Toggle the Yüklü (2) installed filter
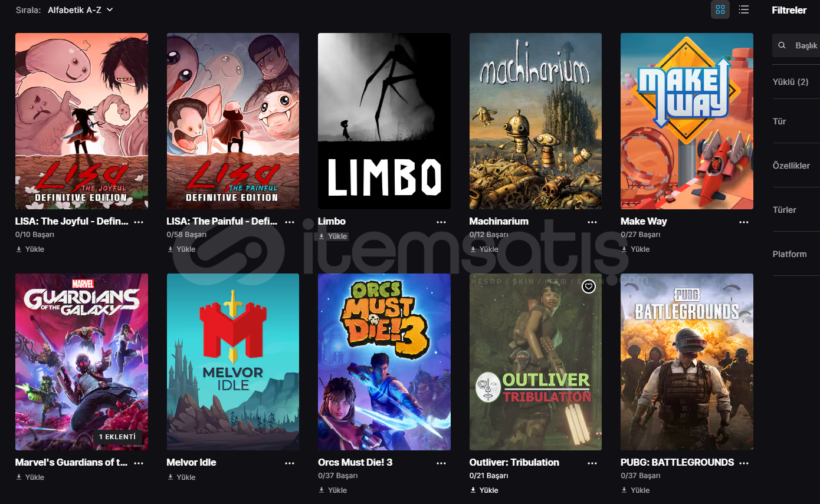The width and height of the screenshot is (820, 504). (x=796, y=82)
